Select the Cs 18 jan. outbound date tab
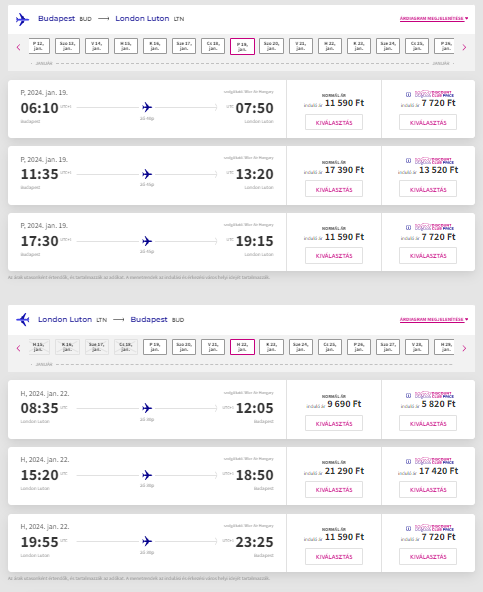The width and height of the screenshot is (483, 592). 213,46
